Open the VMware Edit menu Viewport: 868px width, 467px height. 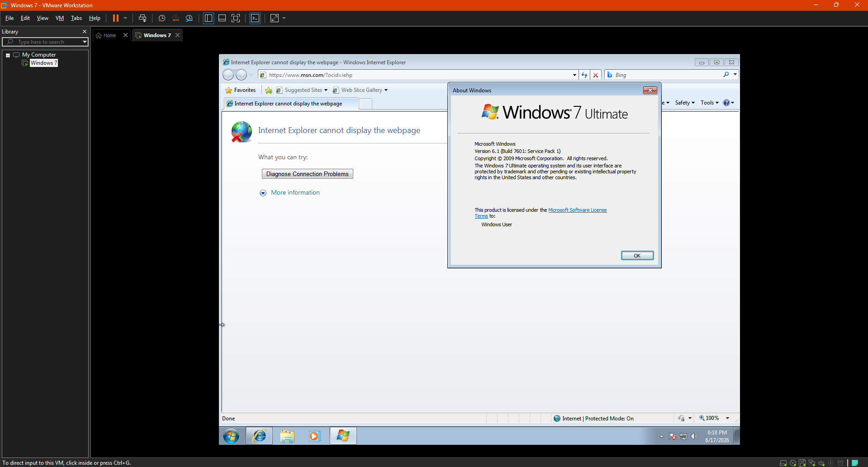click(25, 18)
